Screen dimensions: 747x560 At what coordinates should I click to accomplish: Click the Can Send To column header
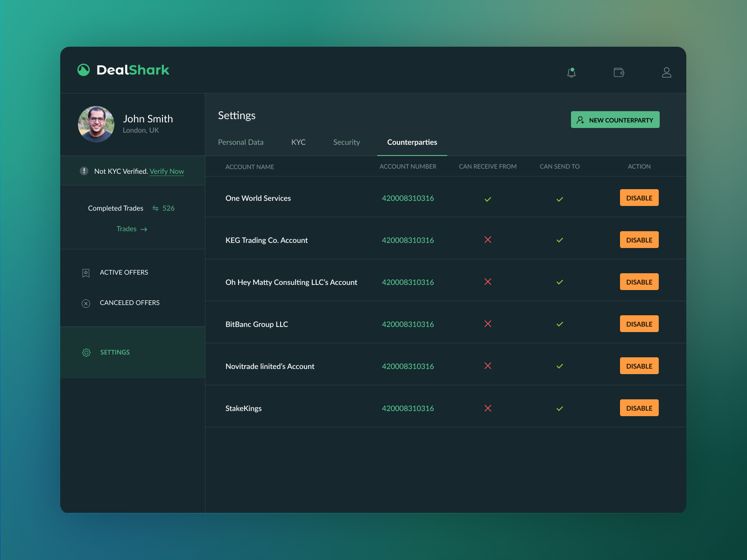tap(560, 166)
